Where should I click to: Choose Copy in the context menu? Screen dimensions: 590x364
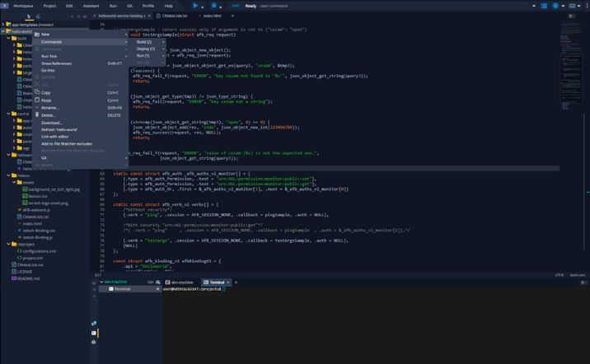tap(81, 92)
